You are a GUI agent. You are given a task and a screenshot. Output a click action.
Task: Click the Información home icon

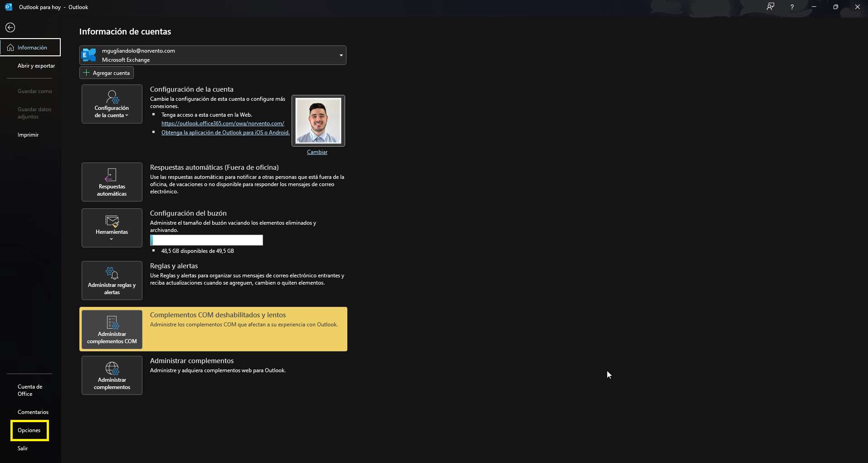coord(10,48)
